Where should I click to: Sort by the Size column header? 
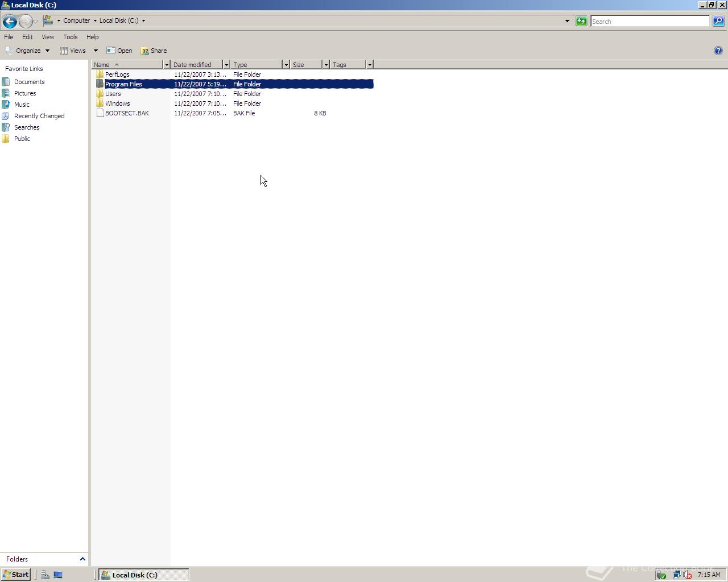[306, 65]
